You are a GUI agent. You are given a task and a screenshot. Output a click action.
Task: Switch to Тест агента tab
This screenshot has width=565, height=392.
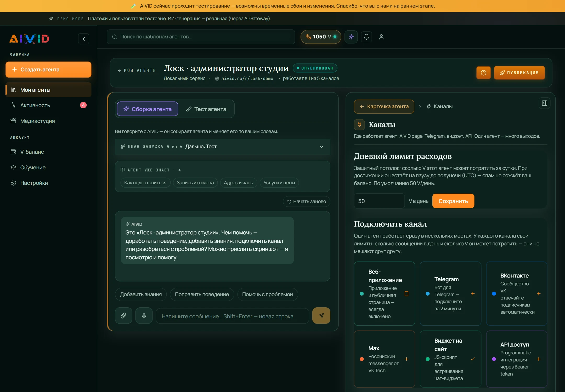coord(206,109)
